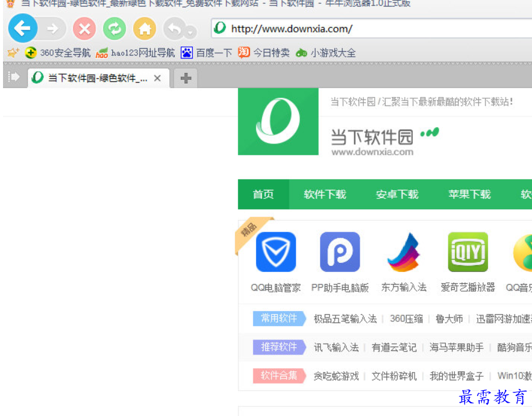Click the green site icon in address bar

tap(220, 28)
